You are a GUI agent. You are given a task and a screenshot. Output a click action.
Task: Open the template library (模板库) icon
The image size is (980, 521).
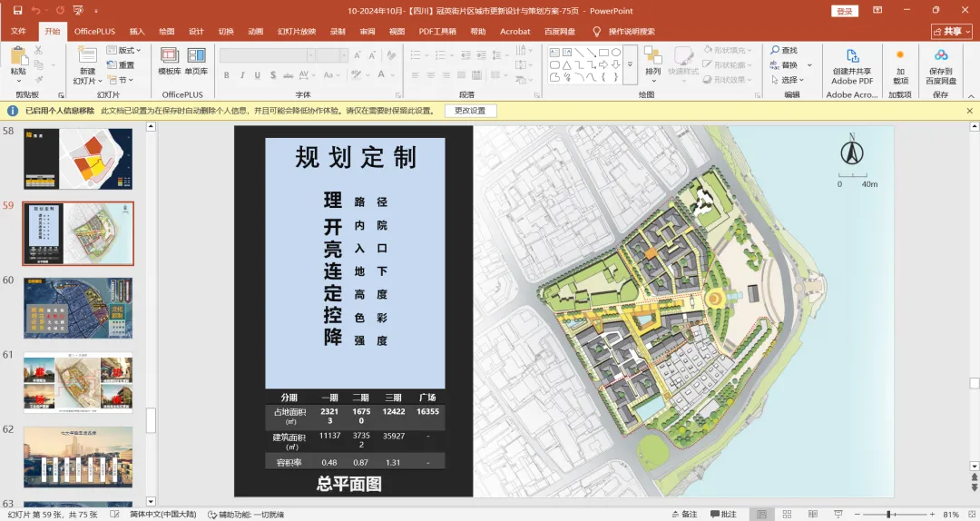(x=170, y=55)
